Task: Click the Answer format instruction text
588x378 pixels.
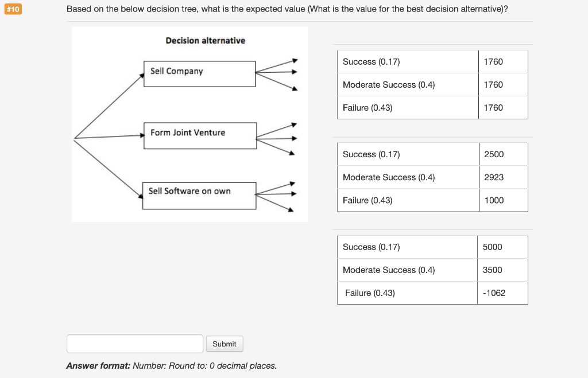Action: point(172,365)
